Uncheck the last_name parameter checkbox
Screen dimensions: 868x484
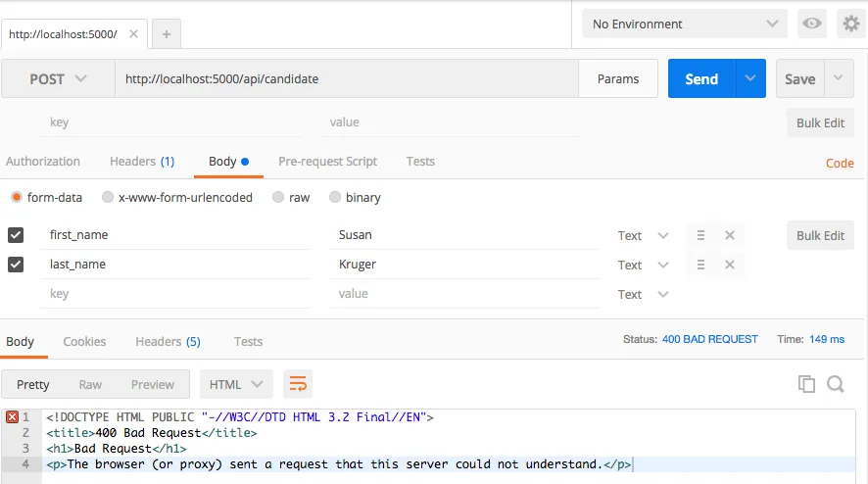pyautogui.click(x=16, y=265)
